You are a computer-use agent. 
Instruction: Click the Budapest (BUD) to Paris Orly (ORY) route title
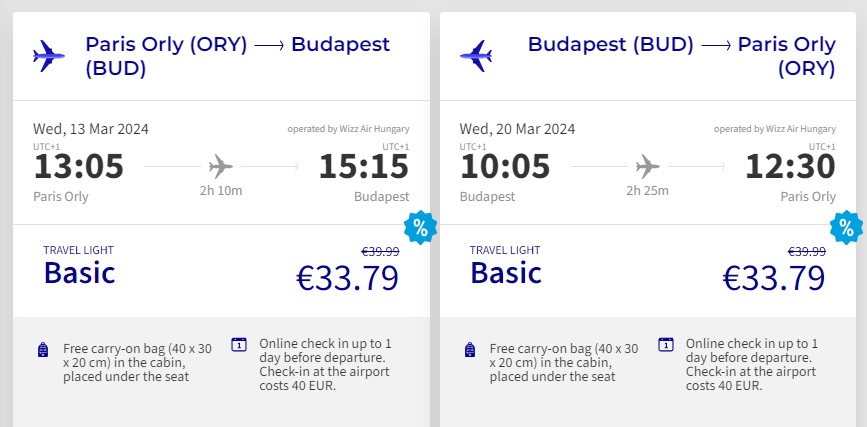tap(681, 56)
